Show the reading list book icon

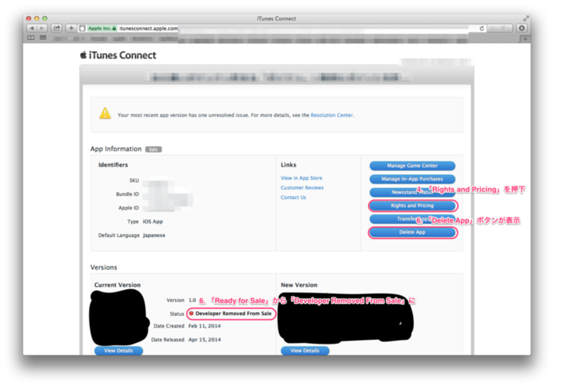[x=31, y=38]
